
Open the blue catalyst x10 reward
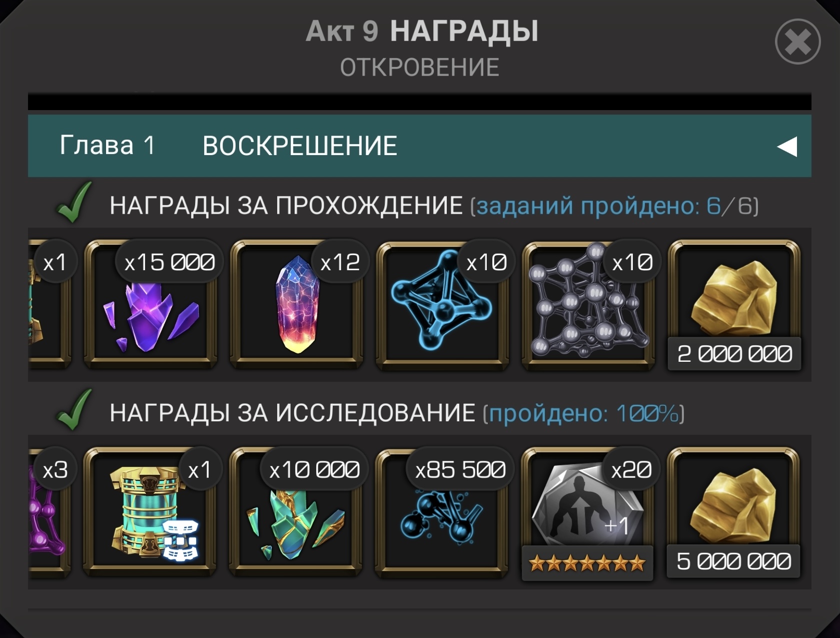pyautogui.click(x=443, y=305)
